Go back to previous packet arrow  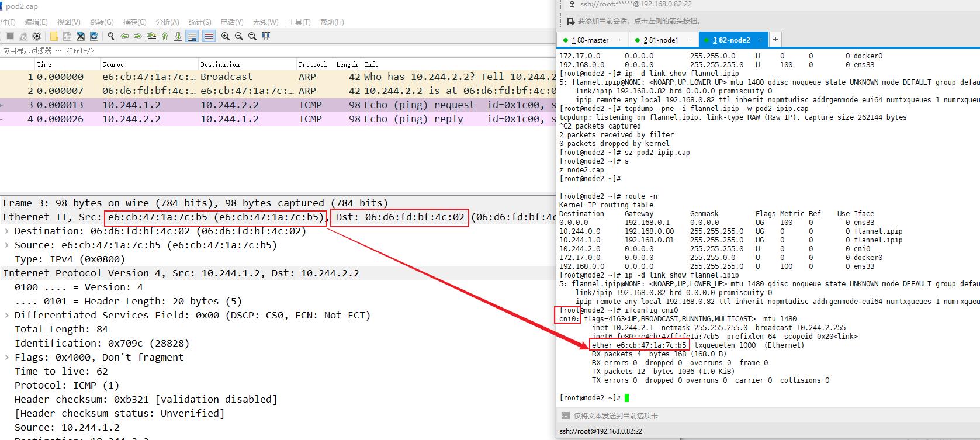coord(124,36)
